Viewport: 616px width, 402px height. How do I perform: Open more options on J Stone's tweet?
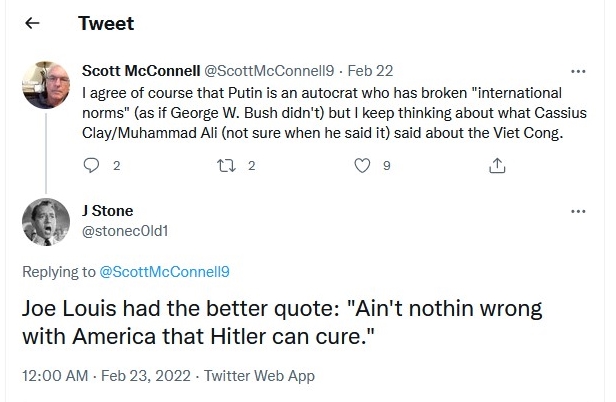click(x=578, y=211)
